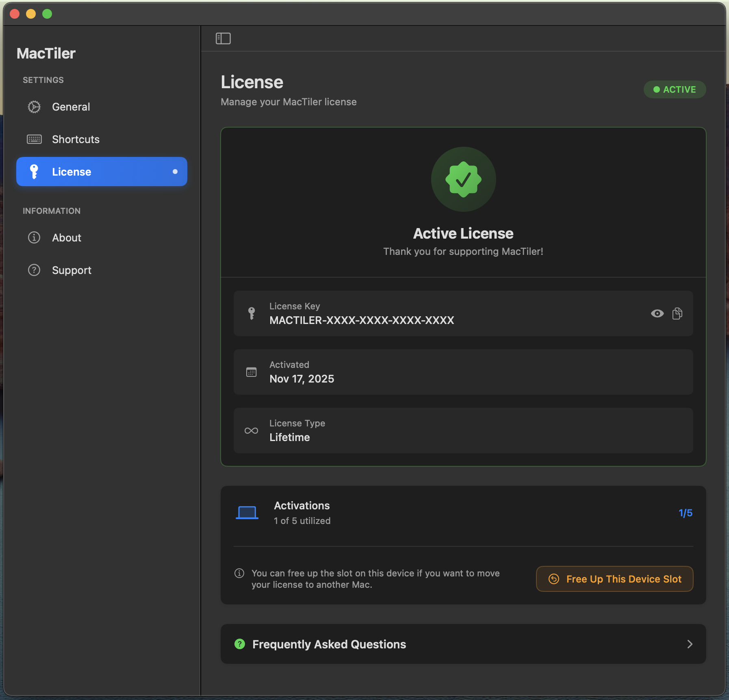Open General settings

click(x=102, y=107)
